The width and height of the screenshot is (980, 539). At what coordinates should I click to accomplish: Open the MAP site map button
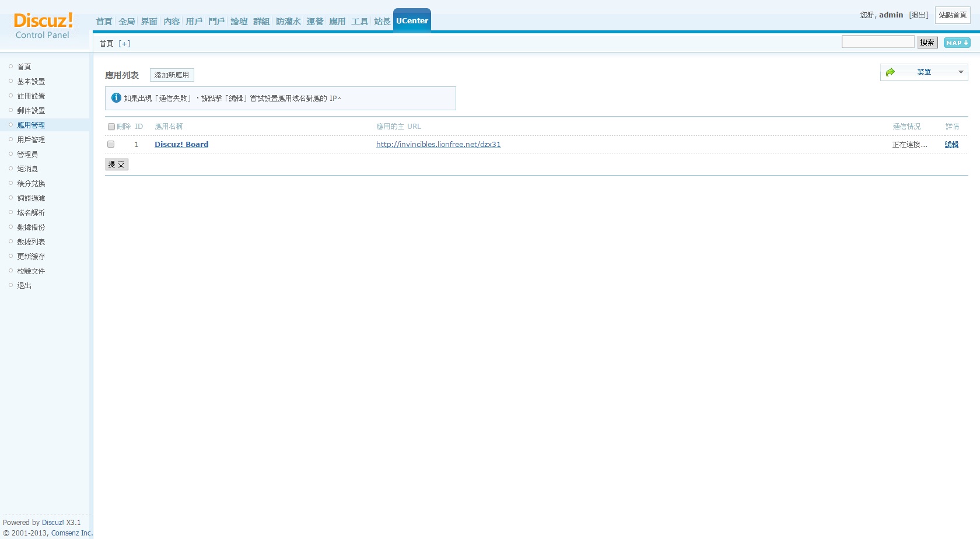coord(957,43)
